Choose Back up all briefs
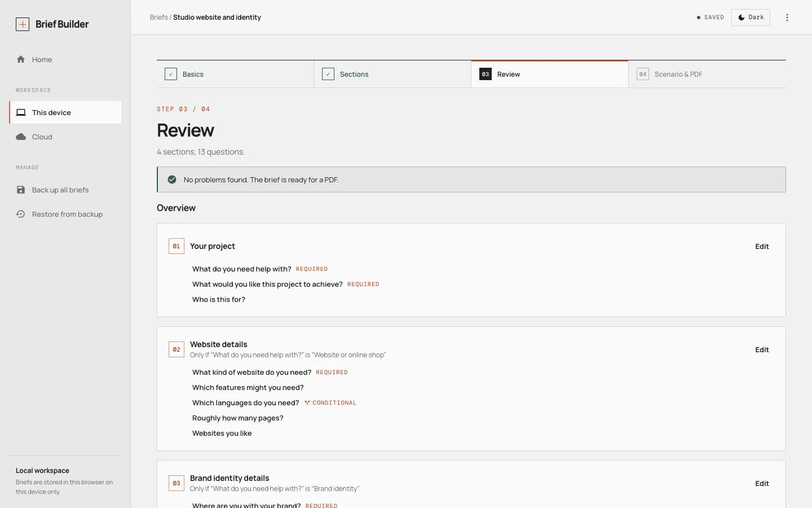 pos(65,190)
